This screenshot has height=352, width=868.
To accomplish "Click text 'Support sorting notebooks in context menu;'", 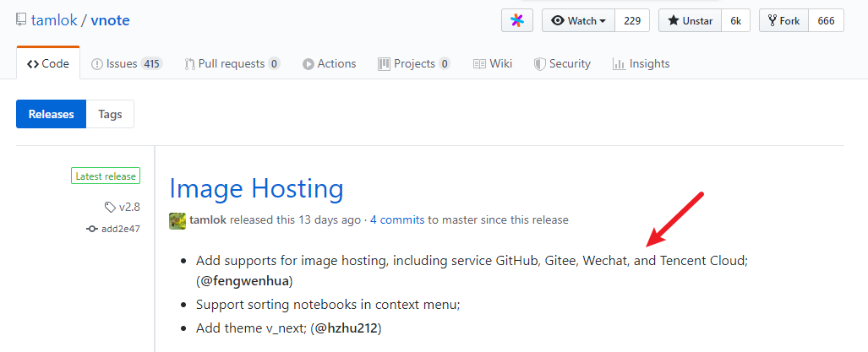I will click(328, 305).
